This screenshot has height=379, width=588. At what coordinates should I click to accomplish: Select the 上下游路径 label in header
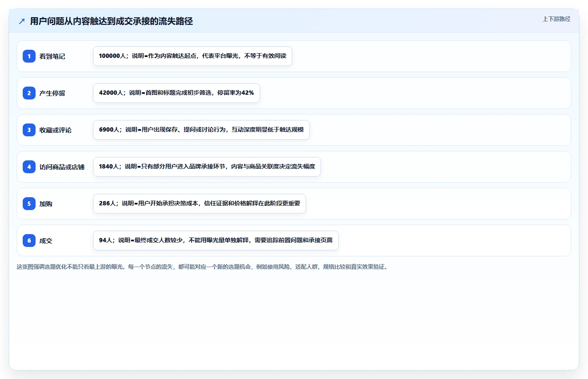coord(556,19)
